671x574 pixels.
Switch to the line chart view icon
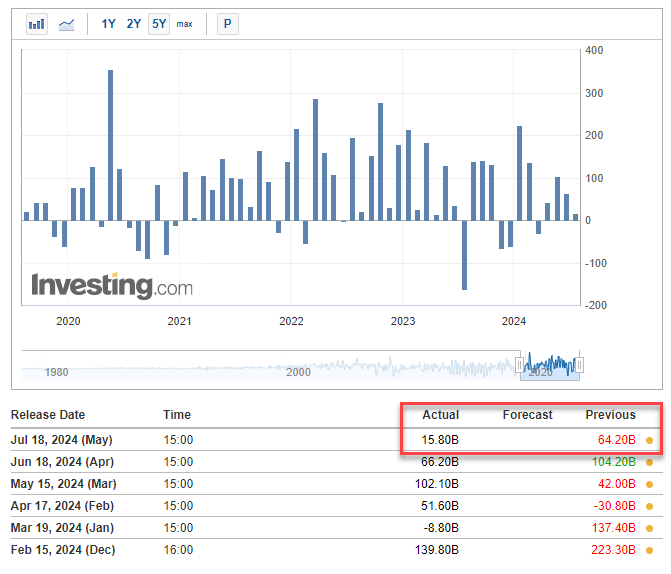pyautogui.click(x=67, y=23)
